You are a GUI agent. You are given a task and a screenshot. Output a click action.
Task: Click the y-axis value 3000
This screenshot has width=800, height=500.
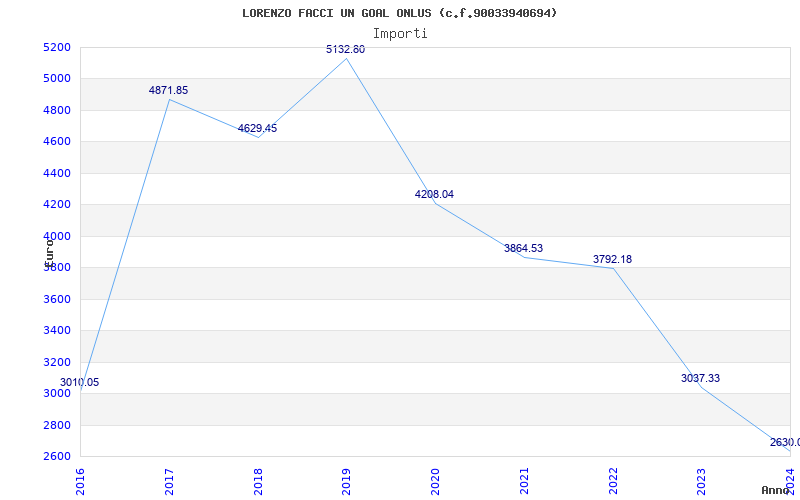pyautogui.click(x=59, y=393)
